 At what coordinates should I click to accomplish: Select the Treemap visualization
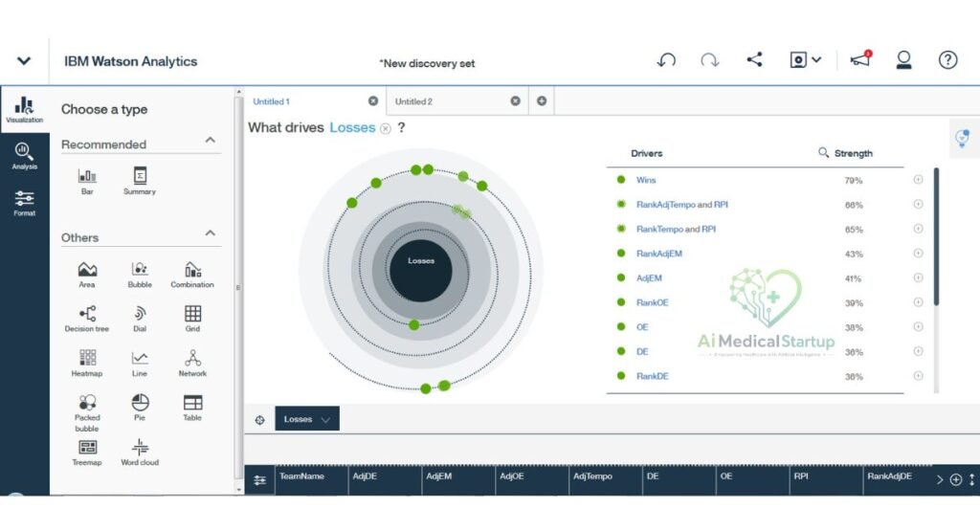click(x=87, y=453)
